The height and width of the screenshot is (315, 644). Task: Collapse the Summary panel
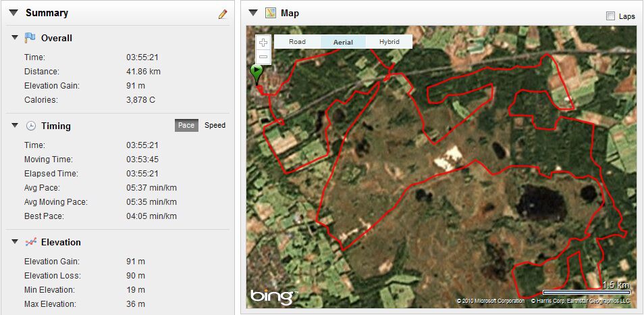pyautogui.click(x=14, y=14)
